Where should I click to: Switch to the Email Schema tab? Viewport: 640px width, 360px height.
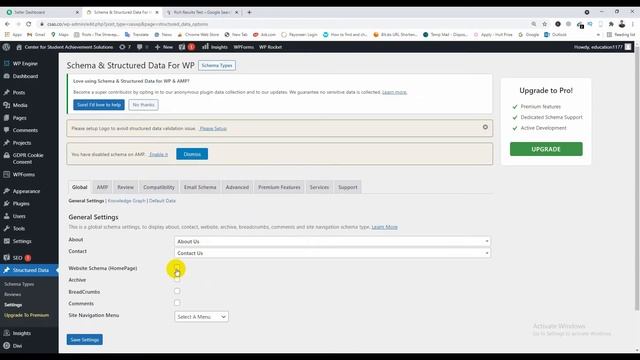(x=200, y=187)
